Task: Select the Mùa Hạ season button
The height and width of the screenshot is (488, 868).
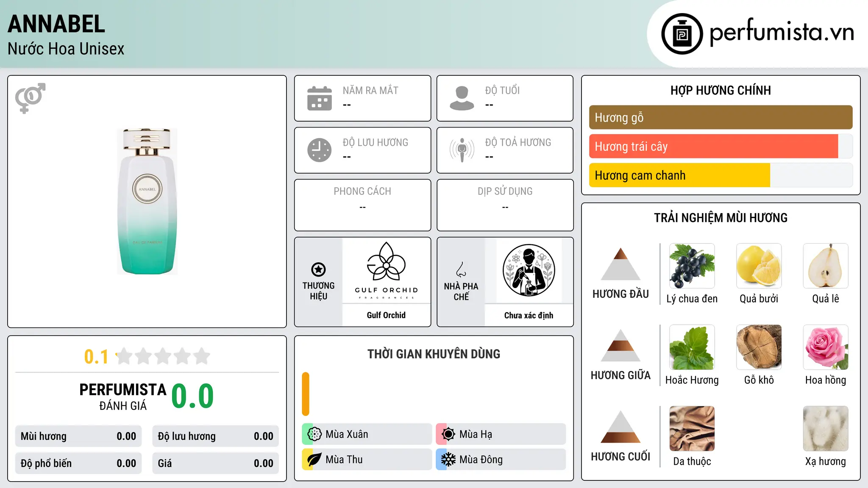Action: 501,434
